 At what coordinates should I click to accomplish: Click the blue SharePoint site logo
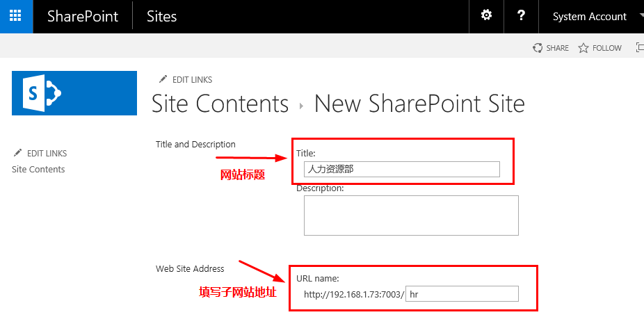coord(74,93)
